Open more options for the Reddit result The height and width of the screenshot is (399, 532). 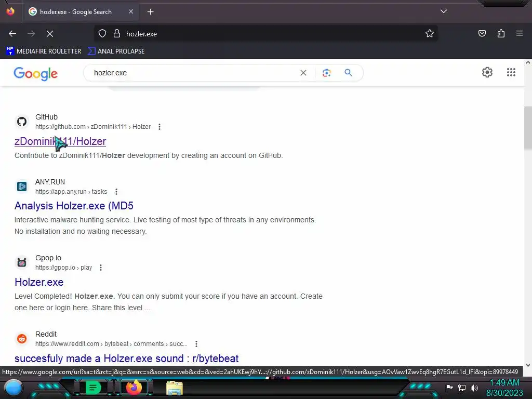click(x=196, y=344)
